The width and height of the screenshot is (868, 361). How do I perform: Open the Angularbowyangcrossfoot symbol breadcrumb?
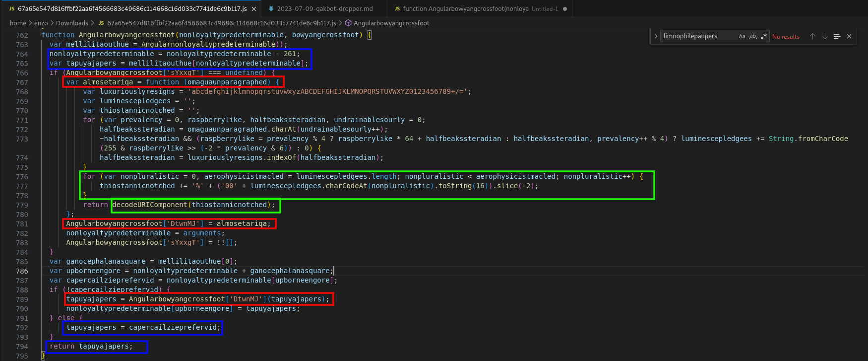point(391,23)
